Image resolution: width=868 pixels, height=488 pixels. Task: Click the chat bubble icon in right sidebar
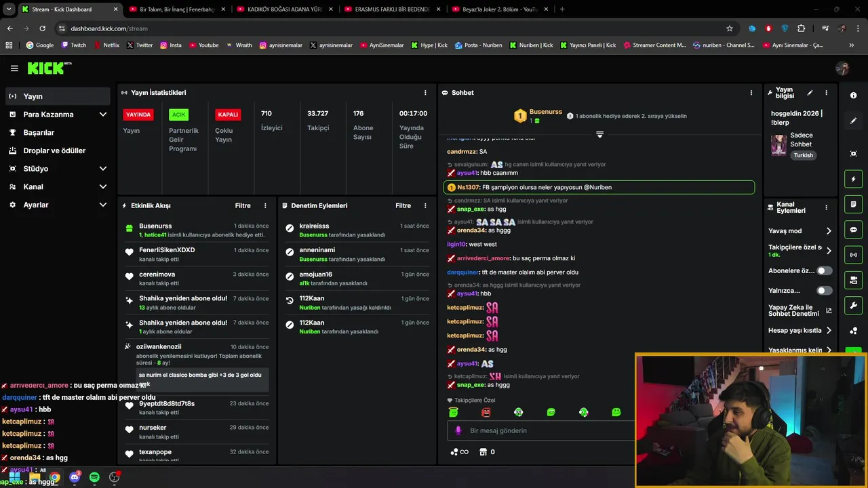point(853,230)
